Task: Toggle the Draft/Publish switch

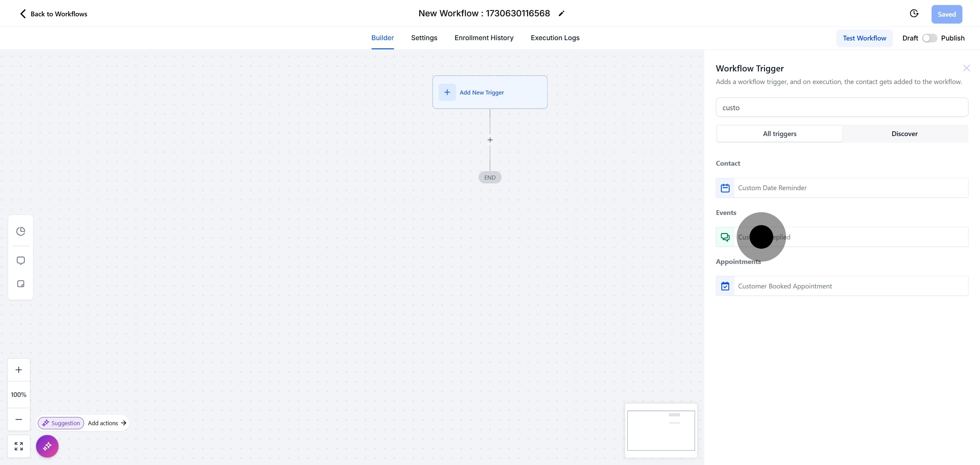Action: pos(929,38)
